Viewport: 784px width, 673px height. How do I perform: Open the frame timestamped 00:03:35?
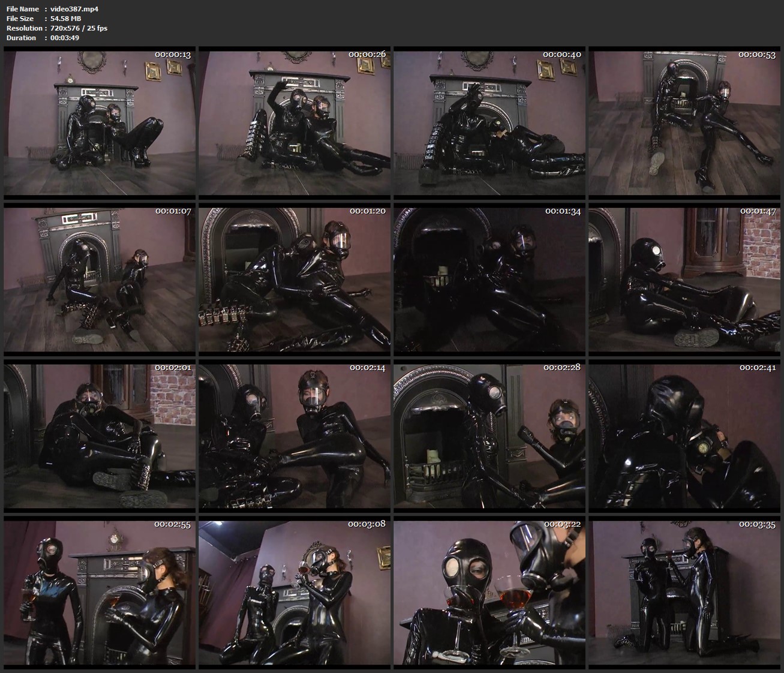tap(684, 592)
